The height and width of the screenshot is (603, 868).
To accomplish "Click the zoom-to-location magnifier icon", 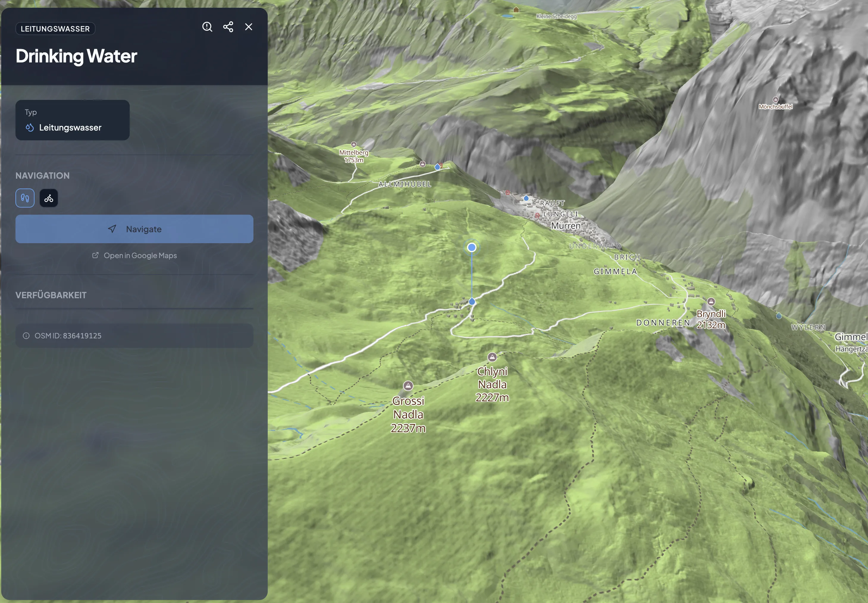I will 207,27.
